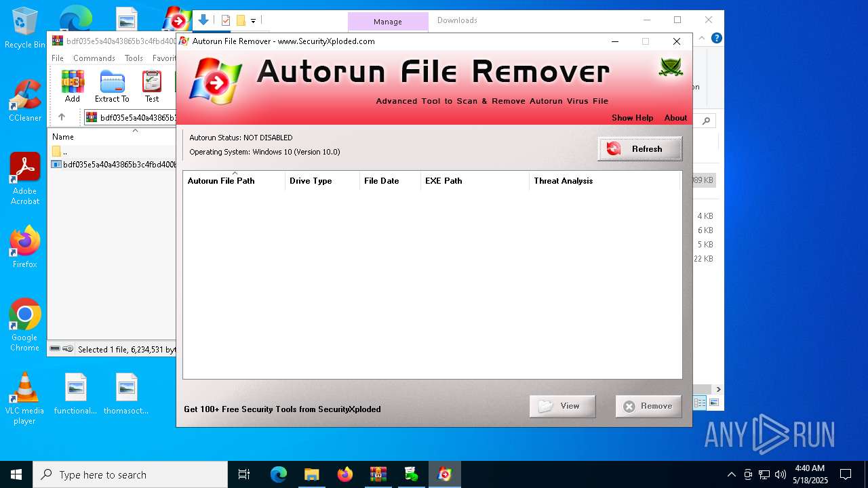Screen dimensions: 868x488
Task: Open the Tools menu in WinRAR
Action: 134,58
